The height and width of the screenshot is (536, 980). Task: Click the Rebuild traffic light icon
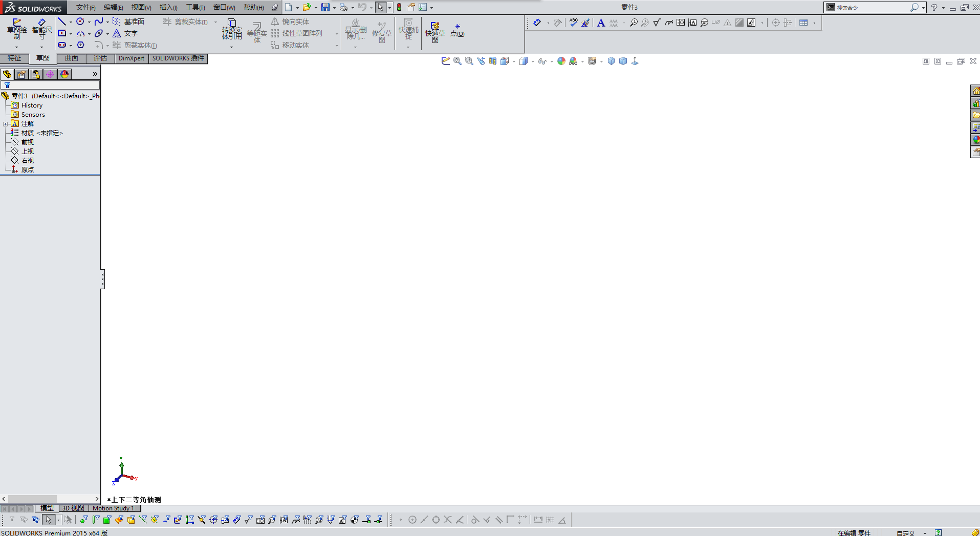399,7
